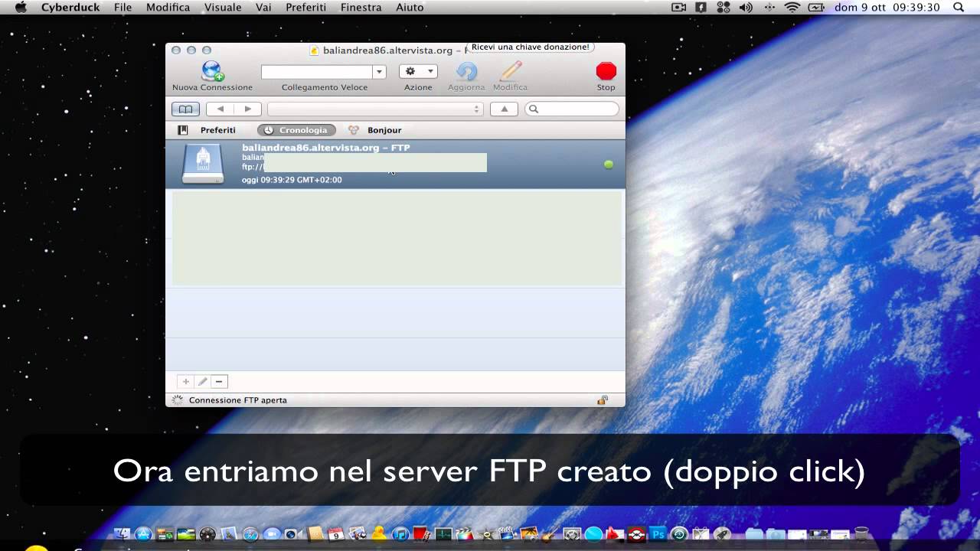Click the search field with magnifier

click(x=572, y=109)
